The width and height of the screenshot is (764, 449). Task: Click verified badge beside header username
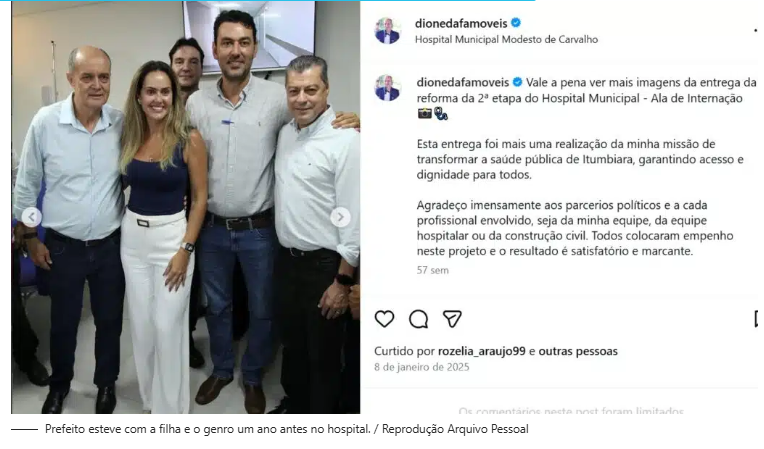click(x=516, y=22)
